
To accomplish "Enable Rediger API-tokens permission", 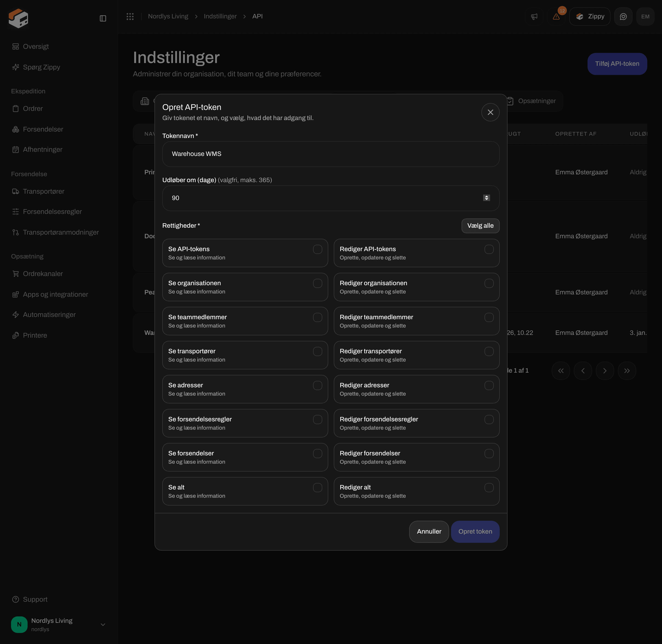I will [489, 249].
